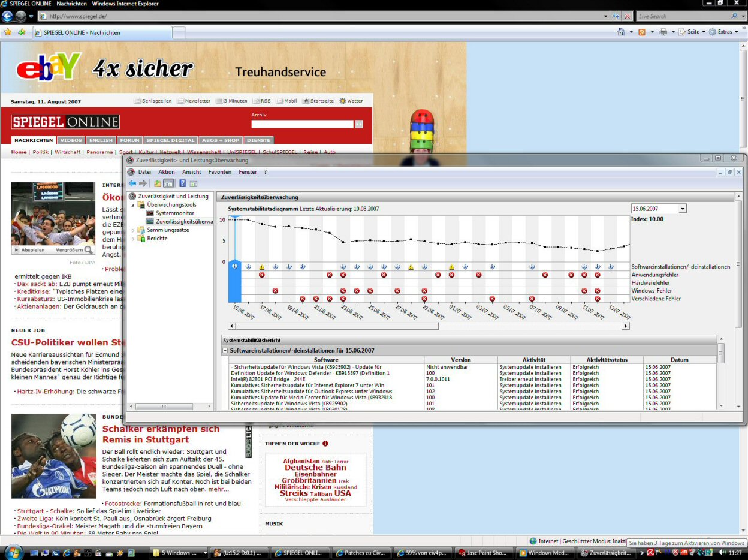
Task: Click the Datum column header
Action: tap(680, 360)
